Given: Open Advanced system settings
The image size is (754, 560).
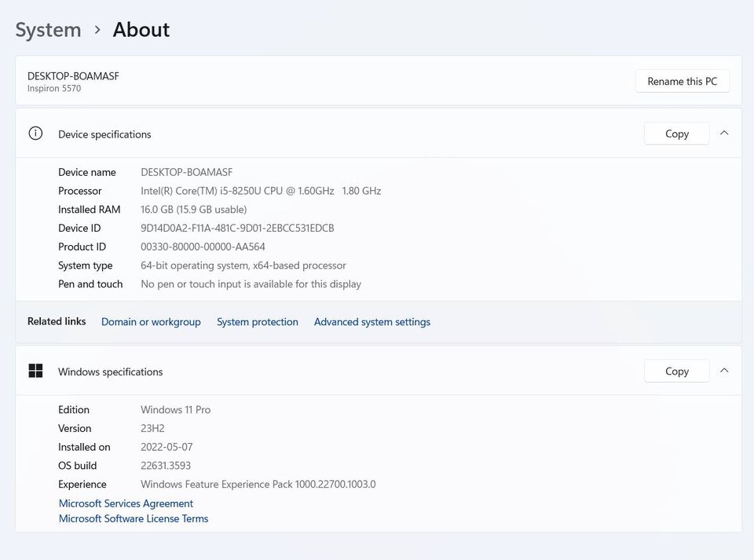Looking at the screenshot, I should click(x=372, y=322).
